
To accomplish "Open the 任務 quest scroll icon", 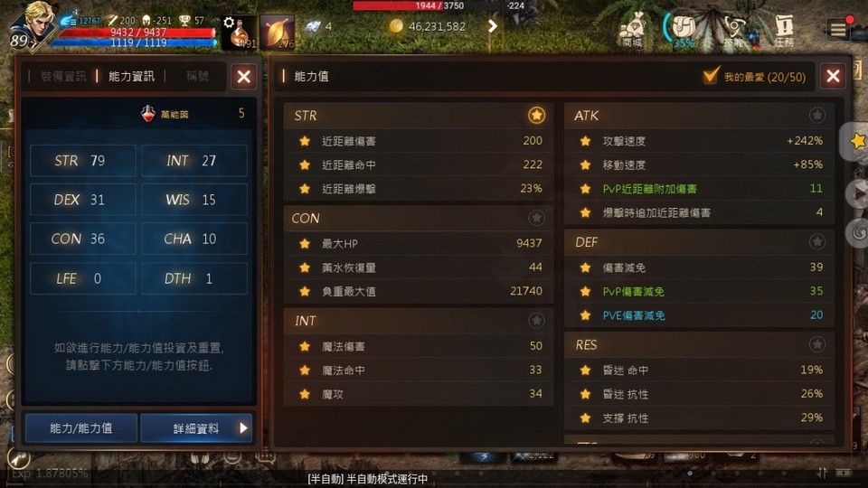I will tap(784, 30).
